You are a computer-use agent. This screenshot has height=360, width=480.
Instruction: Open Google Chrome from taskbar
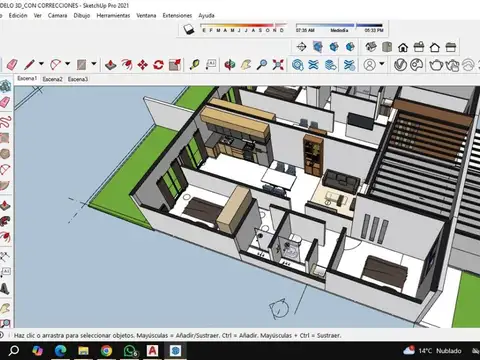point(106,350)
